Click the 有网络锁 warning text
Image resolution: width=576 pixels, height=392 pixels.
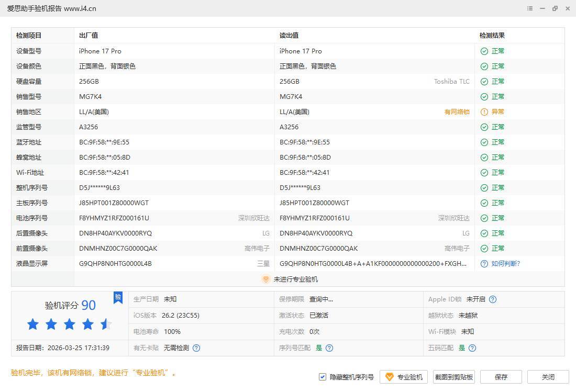457,112
